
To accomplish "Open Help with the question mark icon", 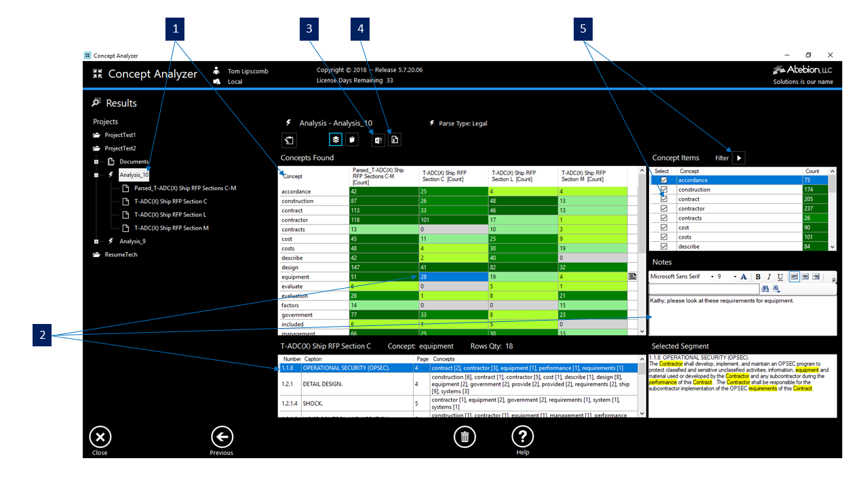I will pos(522,437).
